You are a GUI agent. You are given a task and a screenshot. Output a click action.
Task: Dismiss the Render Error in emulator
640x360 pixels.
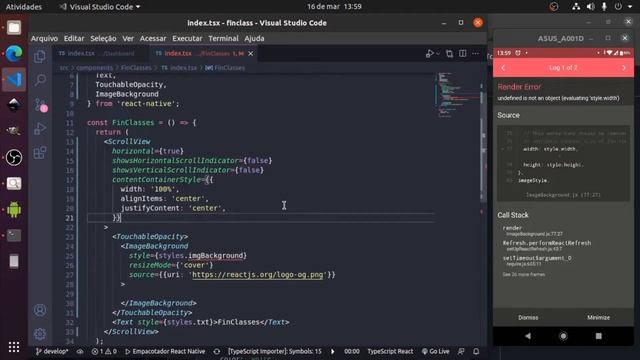point(528,317)
